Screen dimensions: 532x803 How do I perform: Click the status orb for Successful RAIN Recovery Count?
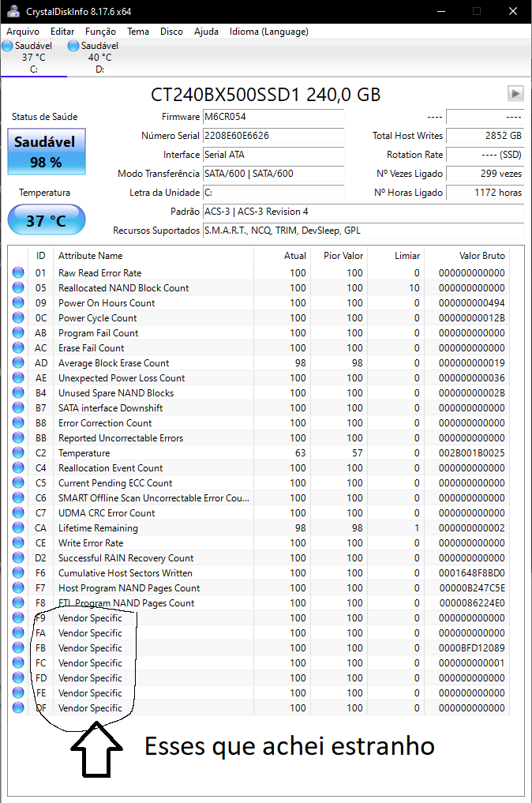[18, 557]
